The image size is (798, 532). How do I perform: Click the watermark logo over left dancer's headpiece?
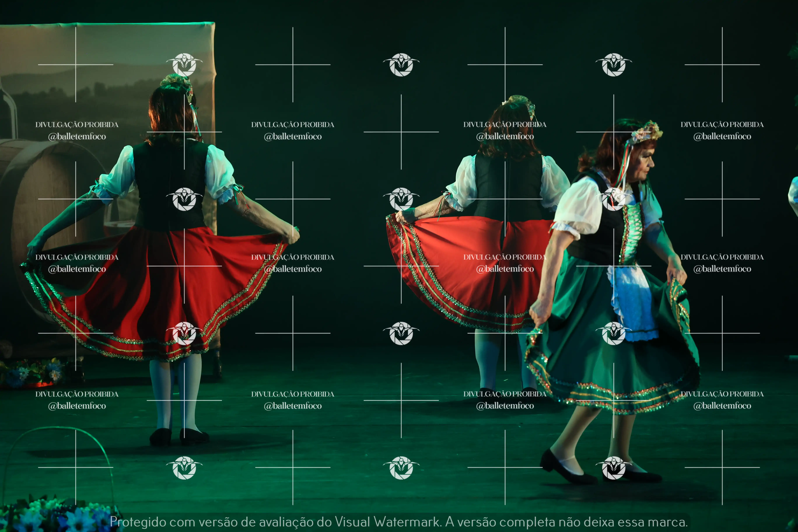(184, 64)
